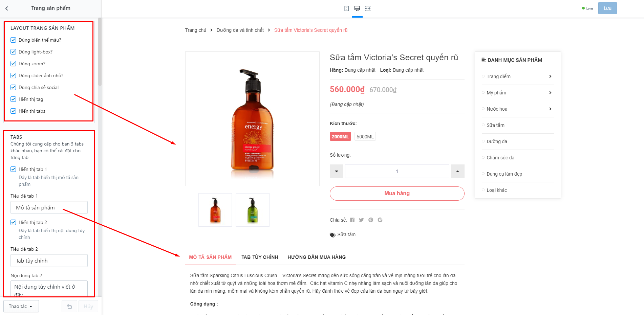Click the undo icon button

tap(69, 307)
